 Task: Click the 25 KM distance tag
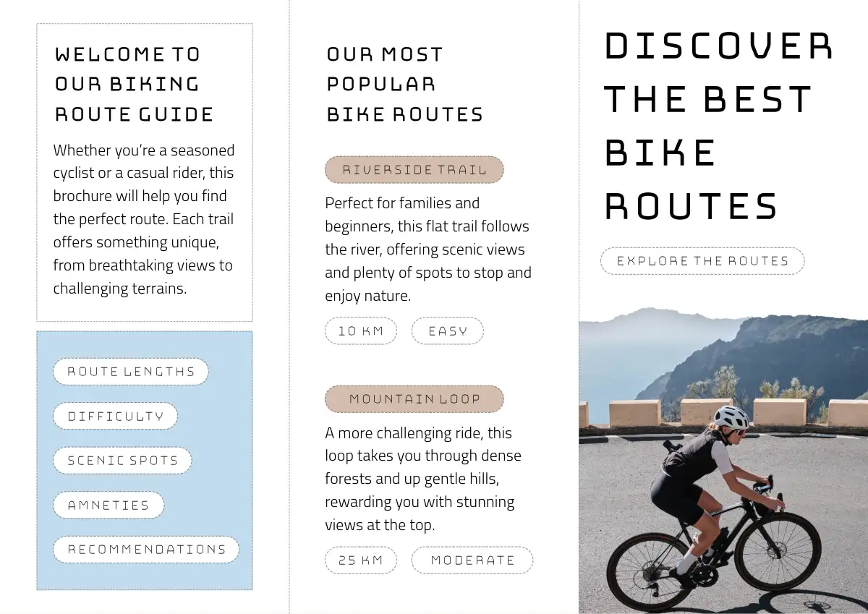(x=360, y=560)
